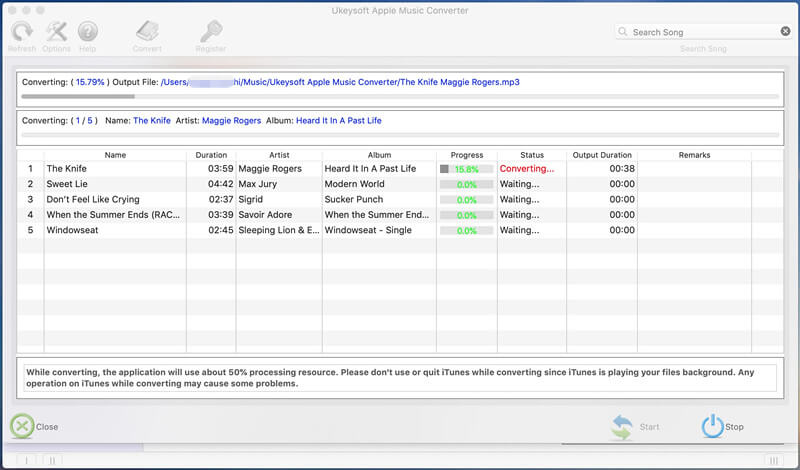800x470 pixels.
Task: Click the Windowseat - Single album cell
Action: tap(368, 230)
